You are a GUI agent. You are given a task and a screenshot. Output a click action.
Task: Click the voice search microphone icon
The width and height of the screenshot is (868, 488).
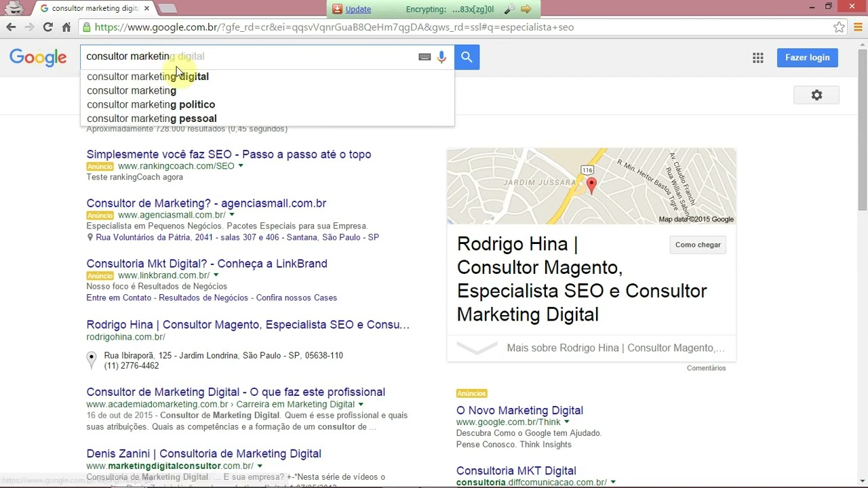(x=441, y=57)
